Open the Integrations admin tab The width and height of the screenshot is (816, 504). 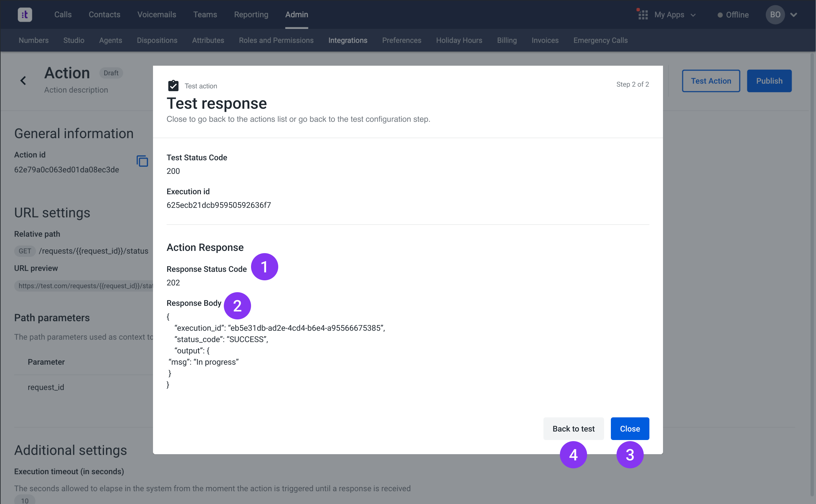pyautogui.click(x=347, y=40)
